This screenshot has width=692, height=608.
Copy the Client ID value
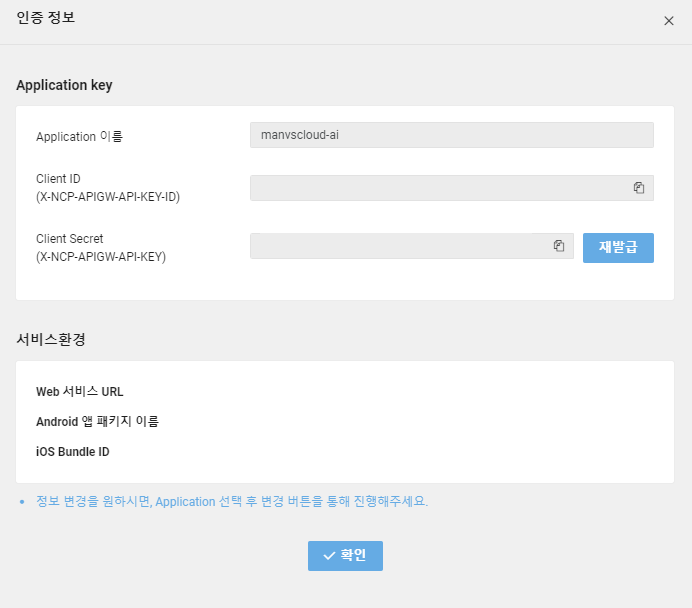tap(638, 188)
